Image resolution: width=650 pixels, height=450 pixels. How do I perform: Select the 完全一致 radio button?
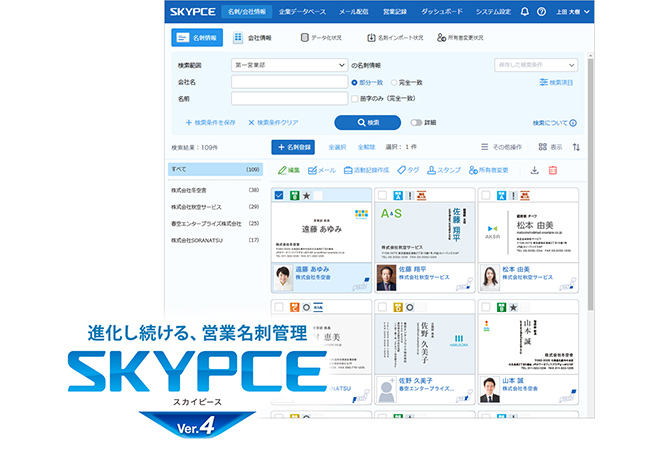coord(394,82)
